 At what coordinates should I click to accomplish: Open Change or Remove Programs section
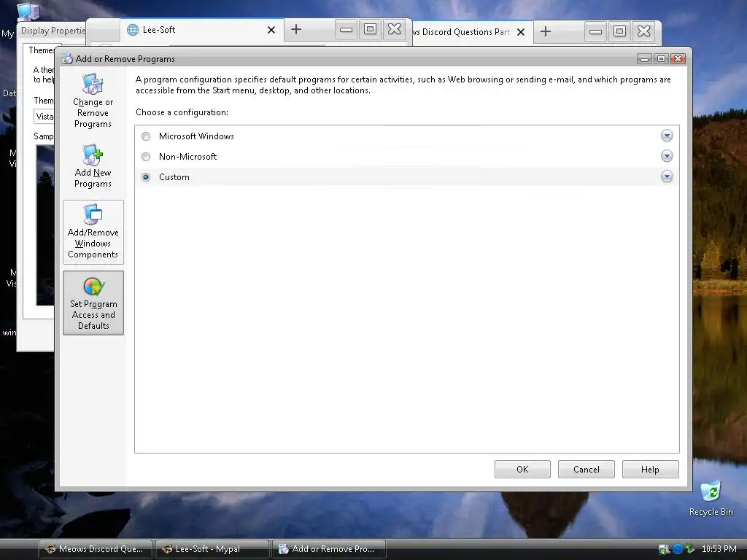(93, 101)
